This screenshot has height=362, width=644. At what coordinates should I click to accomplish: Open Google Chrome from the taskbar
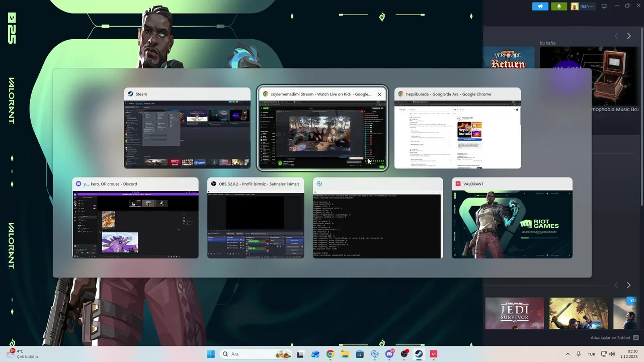tap(330, 354)
